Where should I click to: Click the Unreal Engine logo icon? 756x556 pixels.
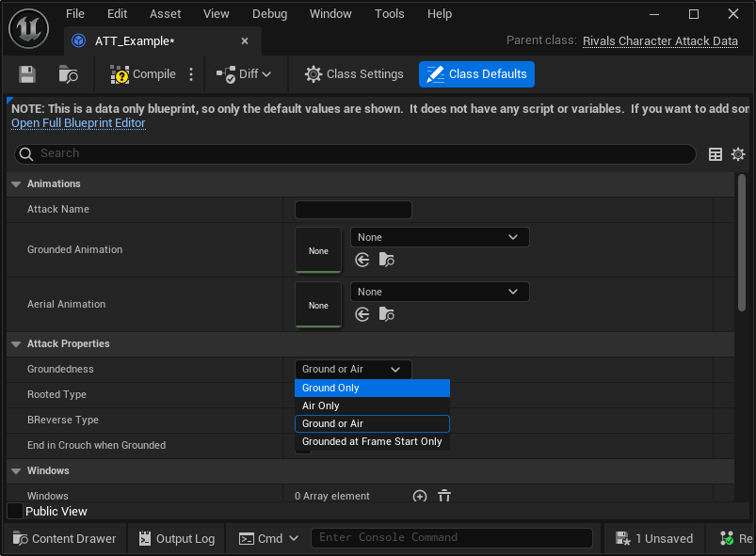point(29,29)
